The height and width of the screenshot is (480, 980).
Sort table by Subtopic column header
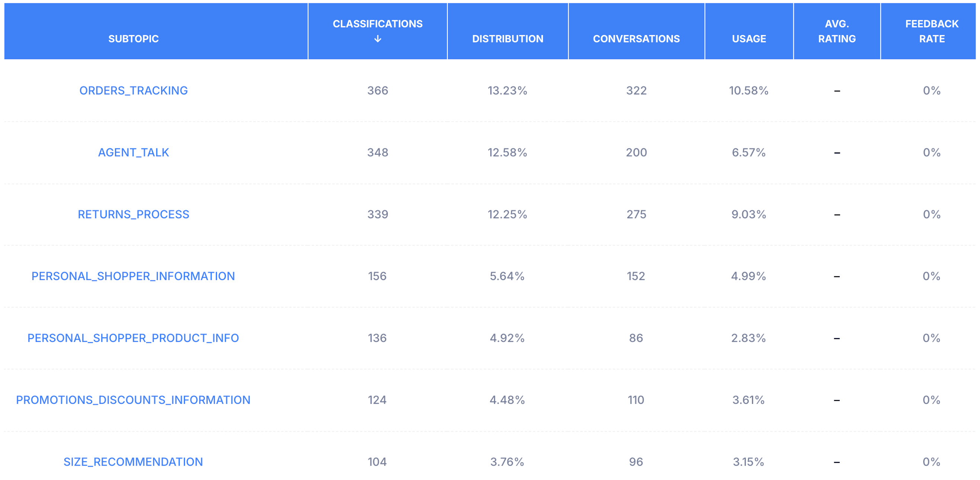click(x=133, y=39)
